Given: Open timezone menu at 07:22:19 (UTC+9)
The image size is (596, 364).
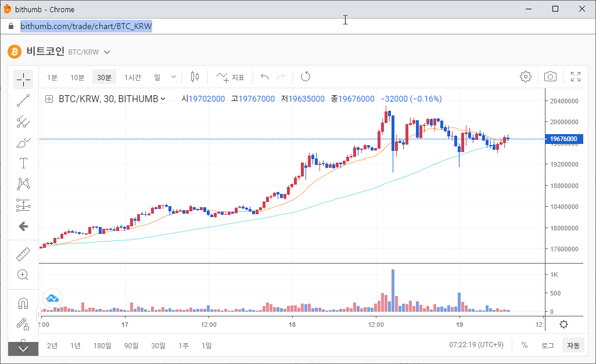Looking at the screenshot, I should 476,345.
